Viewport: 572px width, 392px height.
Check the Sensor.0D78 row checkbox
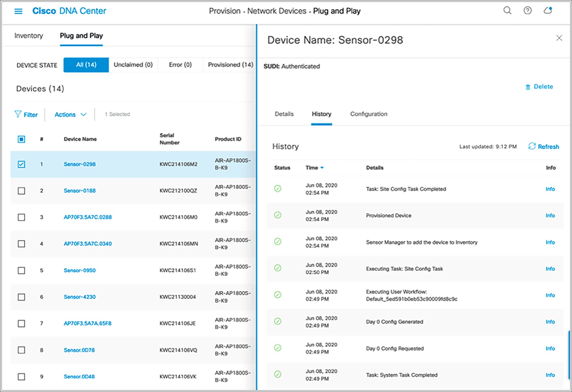coord(21,350)
